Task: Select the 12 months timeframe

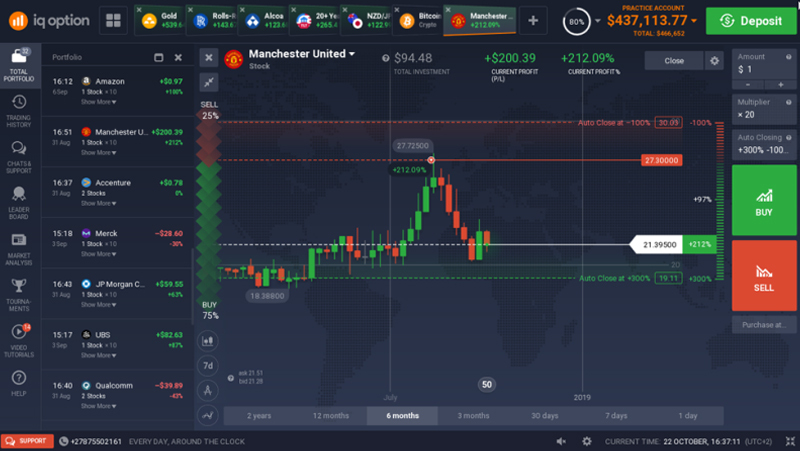Action: [x=331, y=416]
